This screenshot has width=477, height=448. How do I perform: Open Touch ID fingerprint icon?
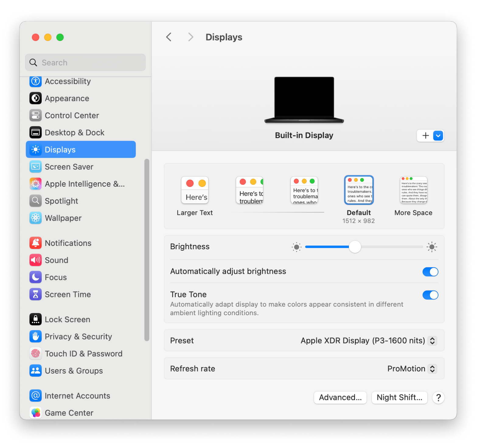pos(36,353)
